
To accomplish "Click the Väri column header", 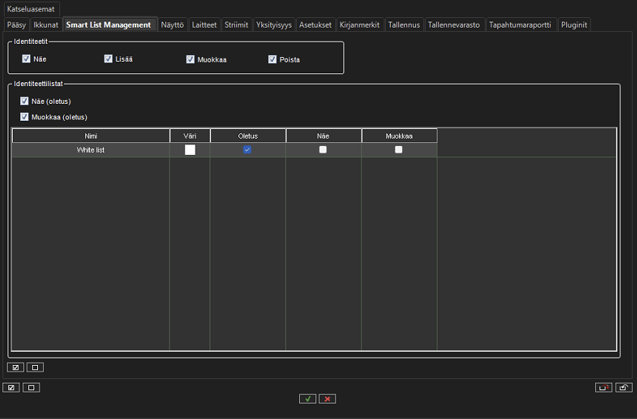I will pos(190,136).
